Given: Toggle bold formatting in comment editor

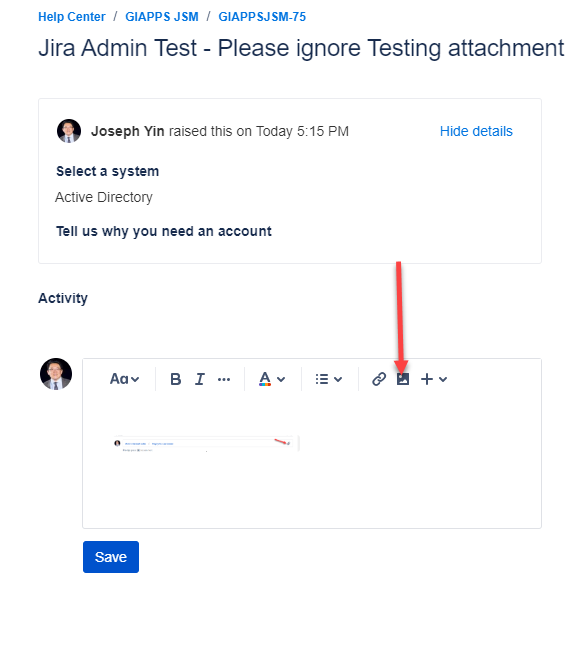Looking at the screenshot, I should 175,379.
